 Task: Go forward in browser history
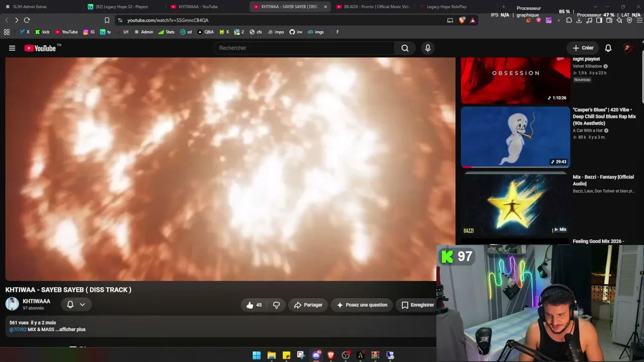17,20
